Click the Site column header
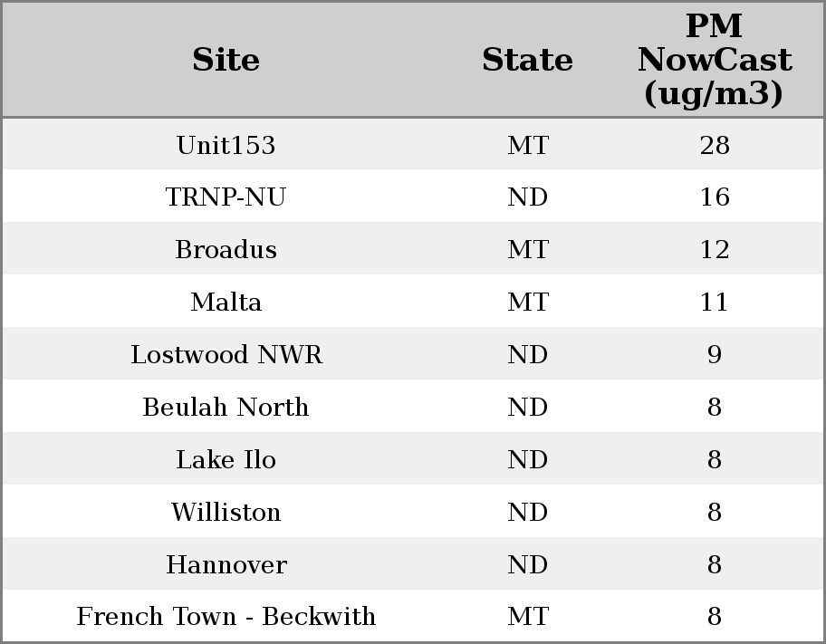The height and width of the screenshot is (644, 826). pyautogui.click(x=226, y=60)
